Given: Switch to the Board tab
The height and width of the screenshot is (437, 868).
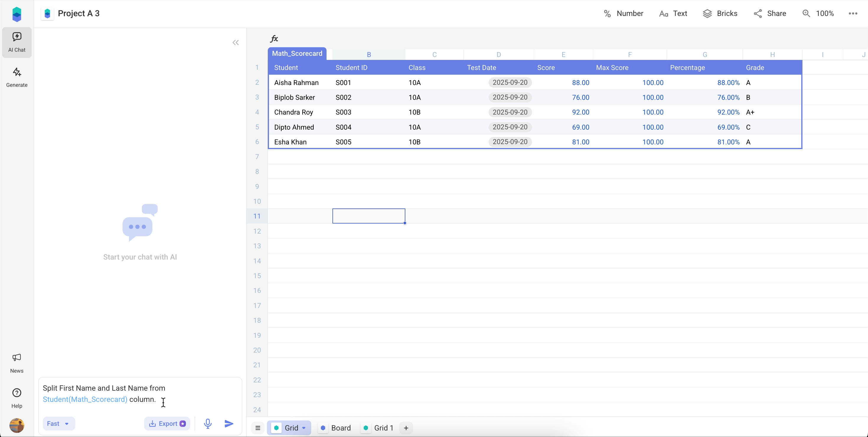Looking at the screenshot, I should click(x=335, y=428).
